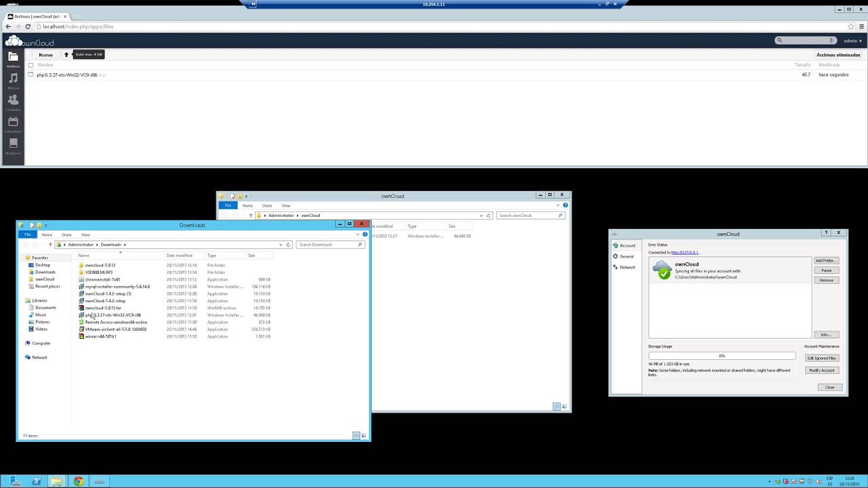868x488 pixels.
Task: Click Pause in ownCloud client
Action: pyautogui.click(x=826, y=270)
